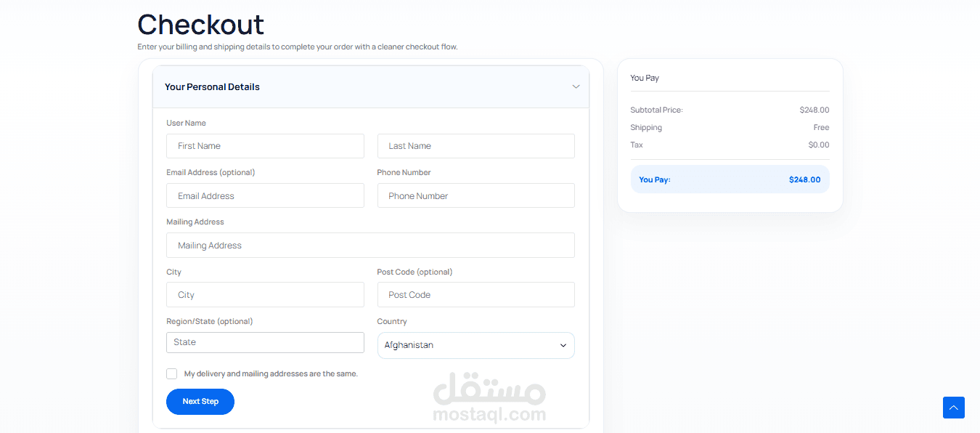Image resolution: width=980 pixels, height=433 pixels.
Task: Click the Your Personal Details header
Action: click(x=212, y=86)
